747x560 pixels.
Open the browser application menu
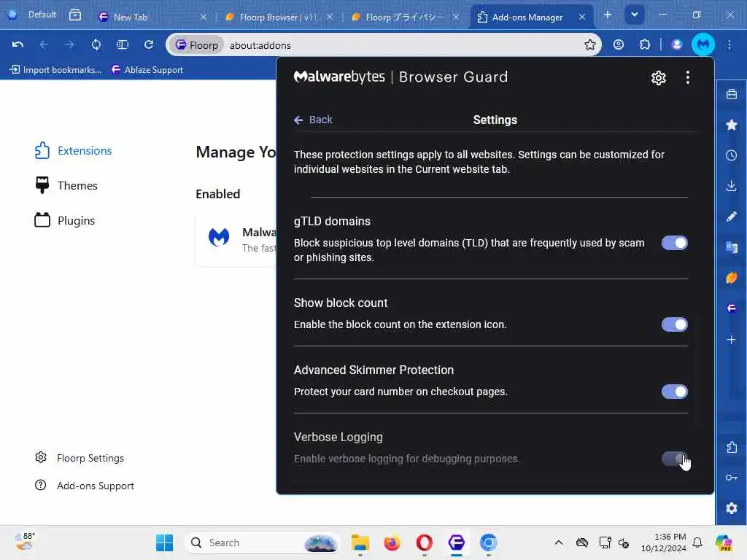point(729,44)
